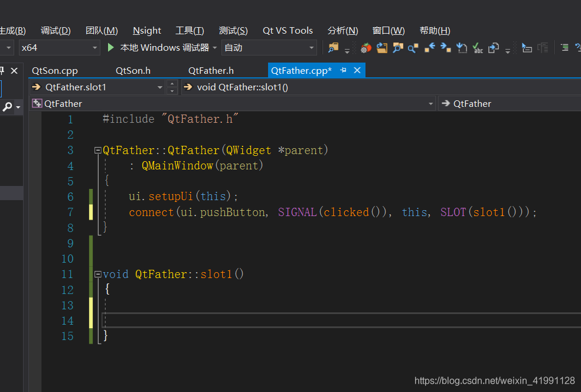Click the navigation stepper up arrow
The image size is (581, 392).
(172, 83)
